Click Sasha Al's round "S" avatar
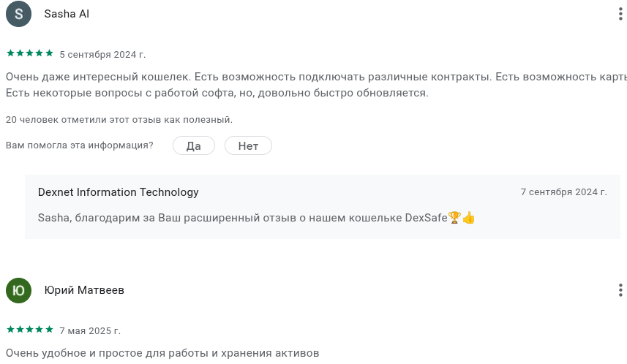627x364 pixels. pos(19,14)
